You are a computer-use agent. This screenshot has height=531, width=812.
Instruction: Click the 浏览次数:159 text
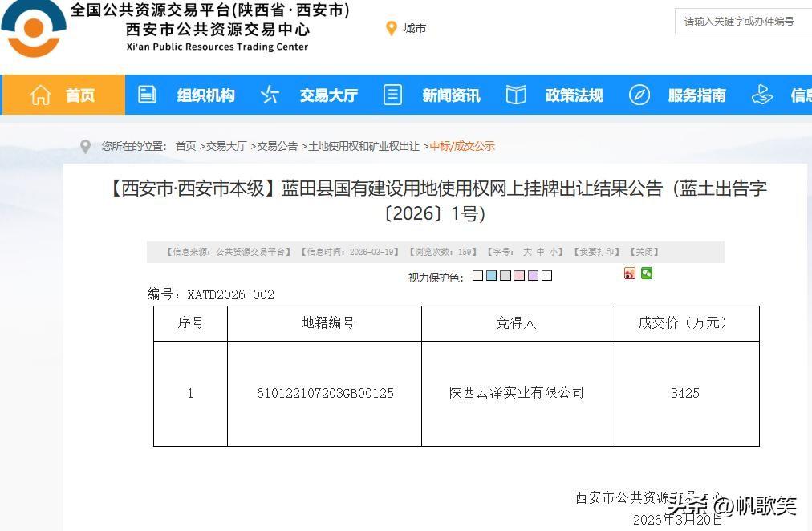click(x=443, y=252)
